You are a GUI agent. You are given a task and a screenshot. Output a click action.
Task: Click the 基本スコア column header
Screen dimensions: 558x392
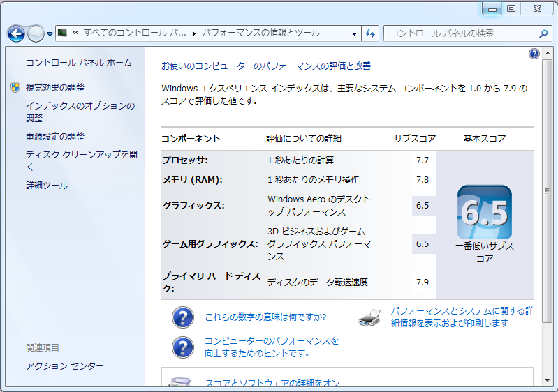pyautogui.click(x=485, y=139)
